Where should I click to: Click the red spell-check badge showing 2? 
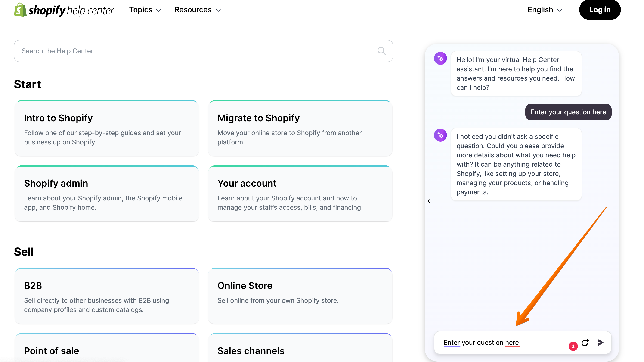tap(573, 346)
